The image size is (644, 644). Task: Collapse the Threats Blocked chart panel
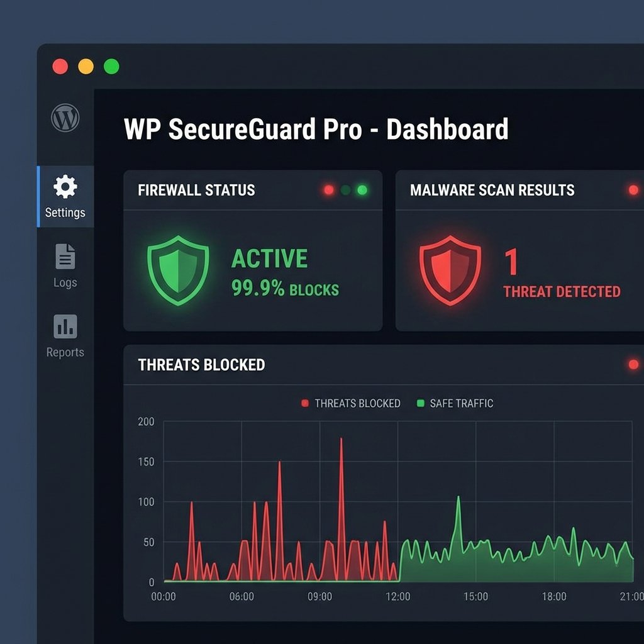coord(201,365)
